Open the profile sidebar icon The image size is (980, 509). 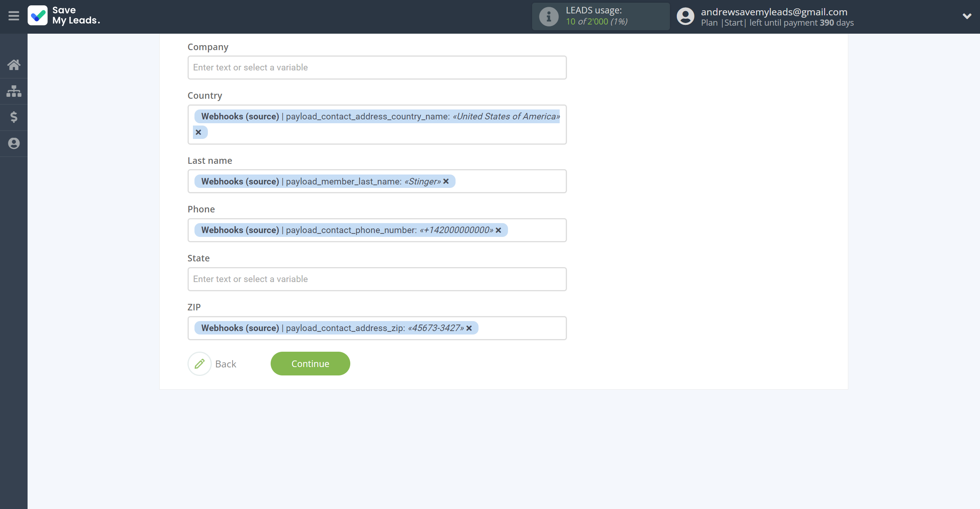[x=14, y=144]
